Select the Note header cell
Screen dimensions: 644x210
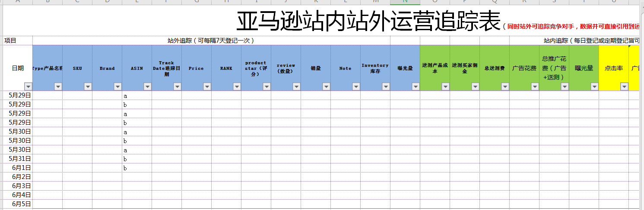(x=346, y=68)
